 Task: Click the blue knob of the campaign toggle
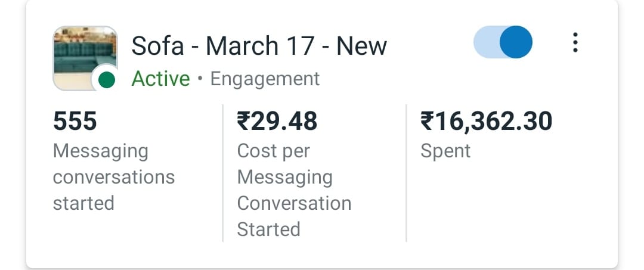coord(515,43)
